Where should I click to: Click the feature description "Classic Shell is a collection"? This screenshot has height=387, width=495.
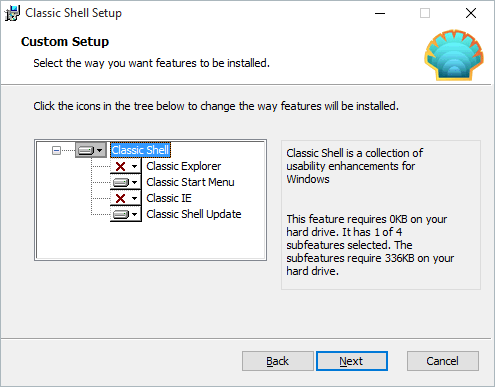355,166
